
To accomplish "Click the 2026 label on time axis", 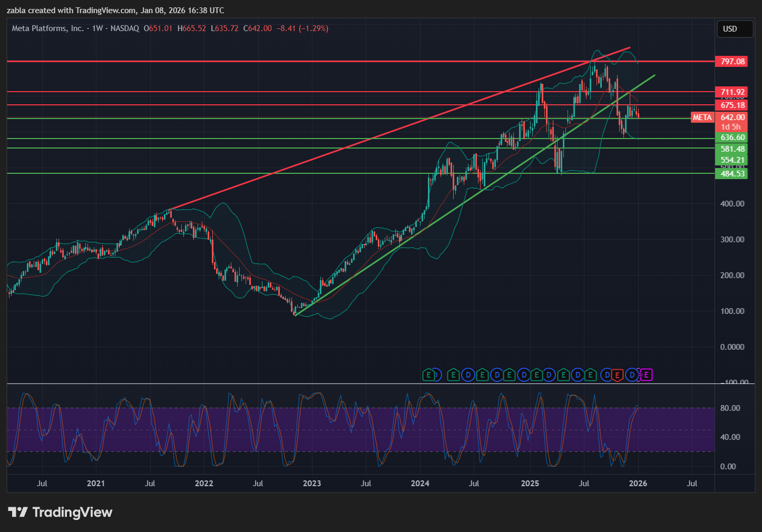I will tap(638, 484).
